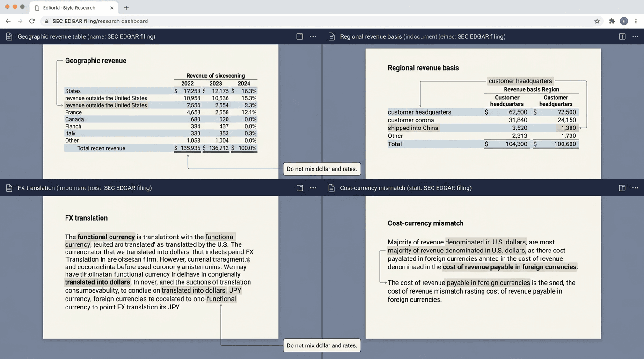Open Cost-currency mismatch panel's ellipsis menu
The height and width of the screenshot is (359, 644).
pos(635,188)
